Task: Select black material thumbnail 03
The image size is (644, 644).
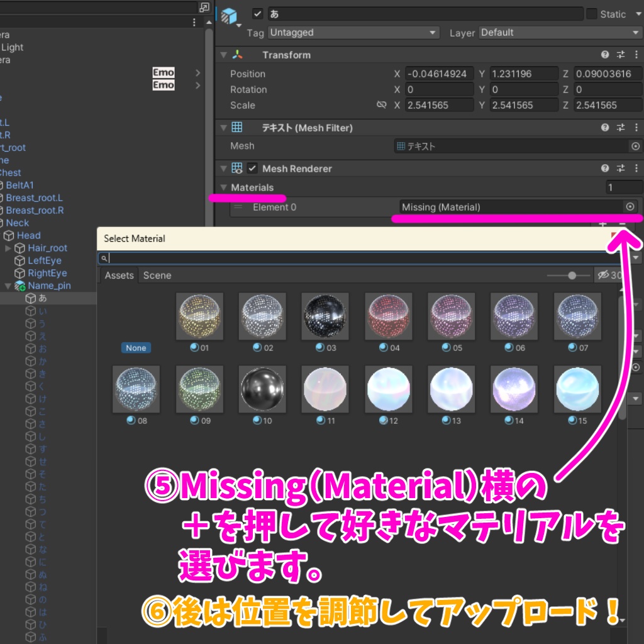Action: pyautogui.click(x=325, y=316)
